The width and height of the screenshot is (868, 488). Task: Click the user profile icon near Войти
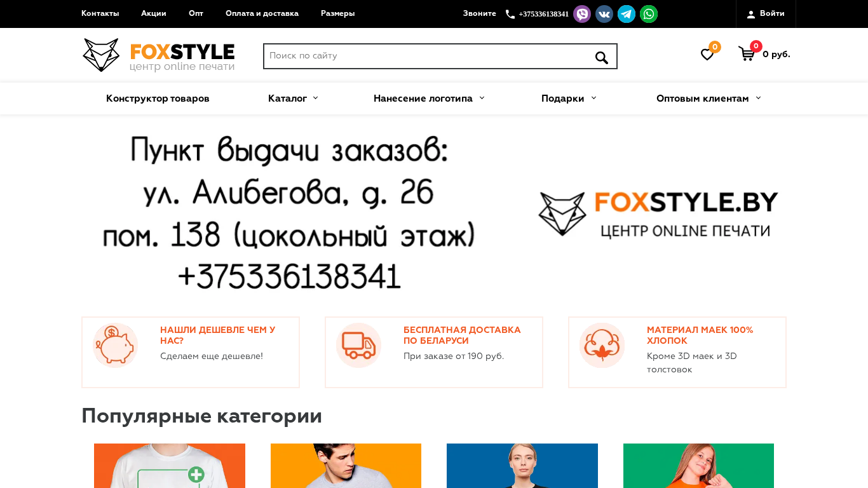coord(751,14)
